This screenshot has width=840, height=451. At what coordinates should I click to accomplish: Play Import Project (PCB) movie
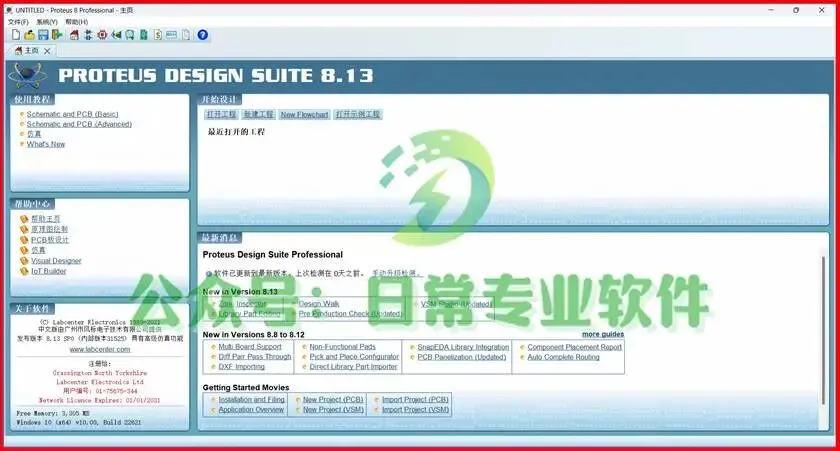415,400
